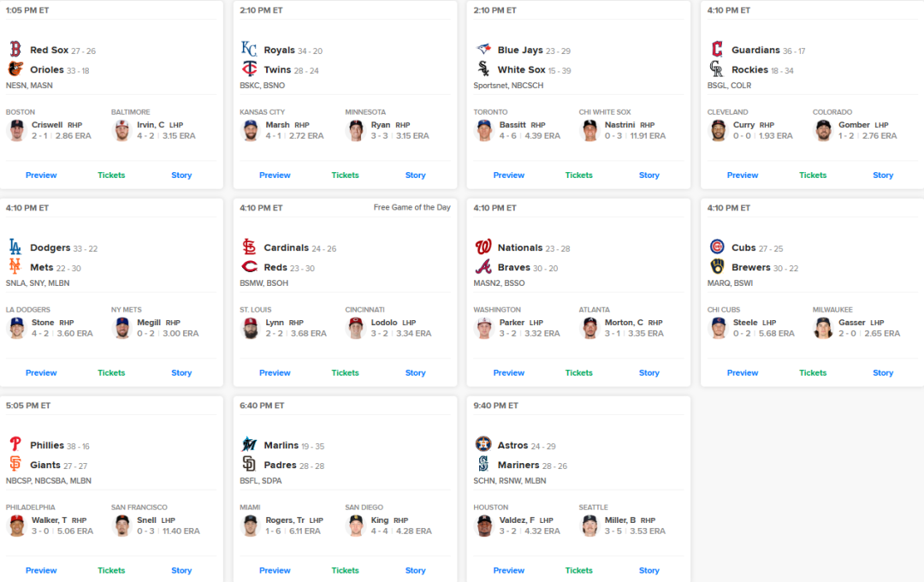This screenshot has width=924, height=582.
Task: Click the Nationals W logo
Action: click(x=483, y=246)
